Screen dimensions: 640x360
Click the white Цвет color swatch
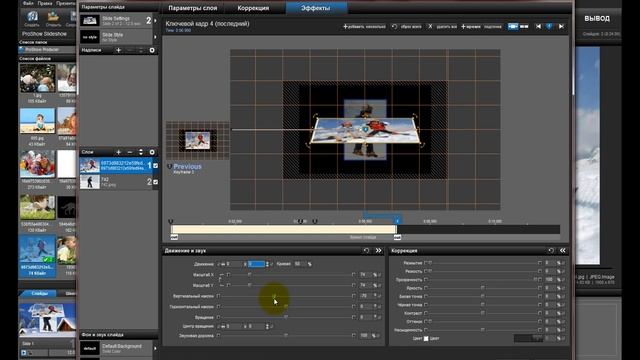[x=426, y=338]
